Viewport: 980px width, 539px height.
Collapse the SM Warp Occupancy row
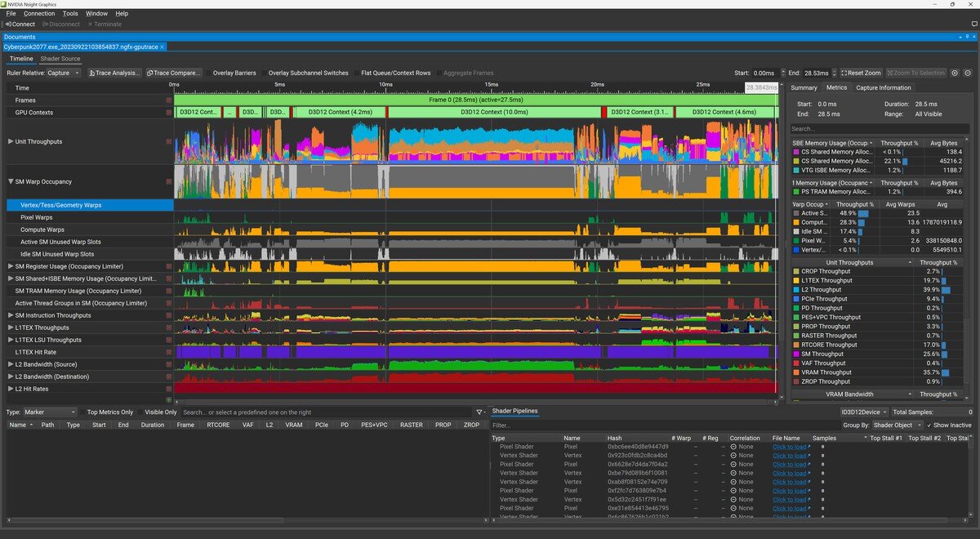[x=11, y=181]
